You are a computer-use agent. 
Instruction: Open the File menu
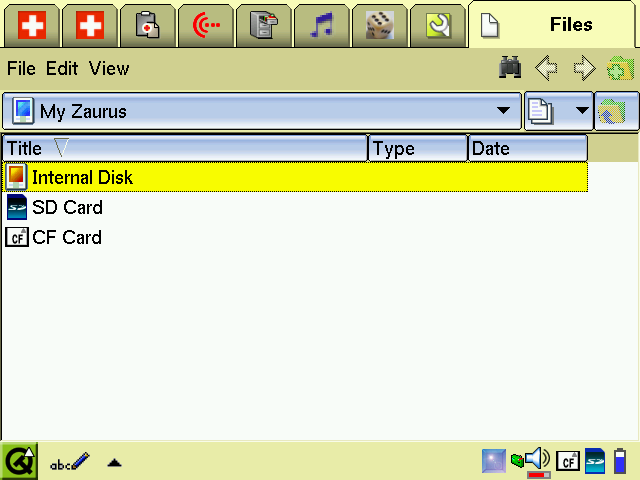21,68
